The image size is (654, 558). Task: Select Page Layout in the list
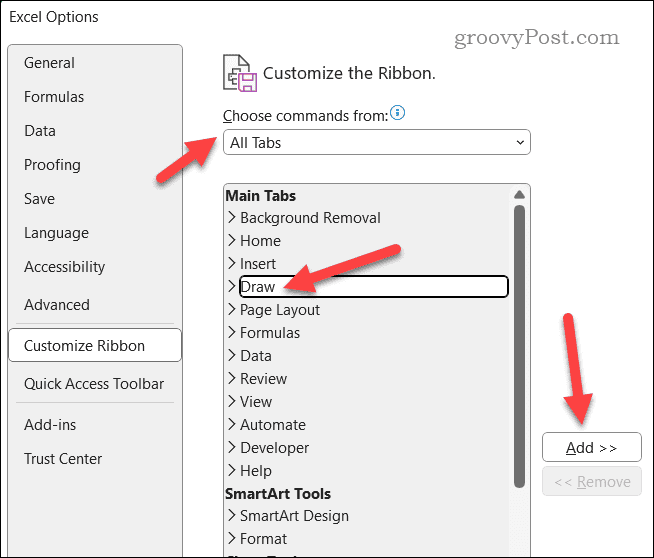[x=280, y=310]
